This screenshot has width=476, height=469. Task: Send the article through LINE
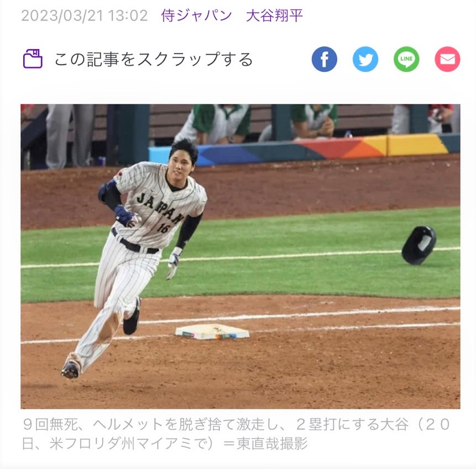[406, 59]
